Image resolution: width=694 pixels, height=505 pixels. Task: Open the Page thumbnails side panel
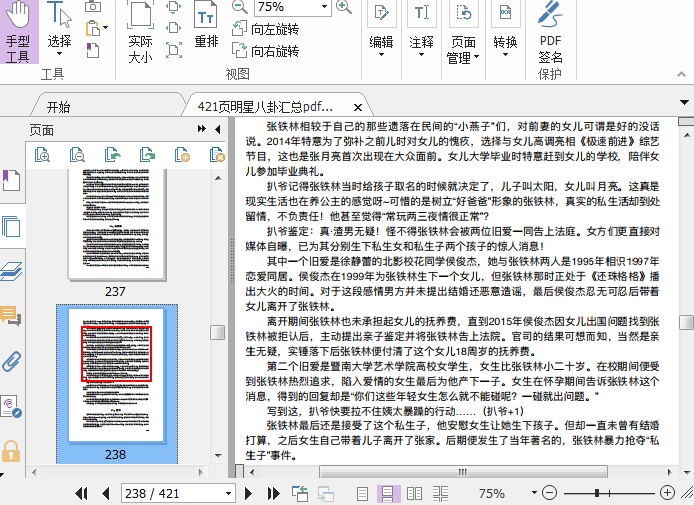[11, 226]
